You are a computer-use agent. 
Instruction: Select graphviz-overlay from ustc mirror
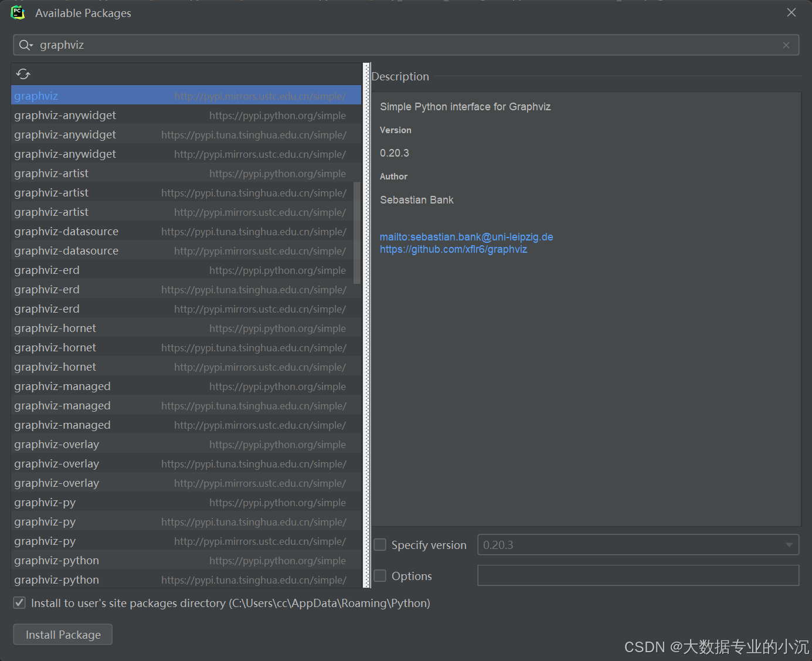point(186,483)
